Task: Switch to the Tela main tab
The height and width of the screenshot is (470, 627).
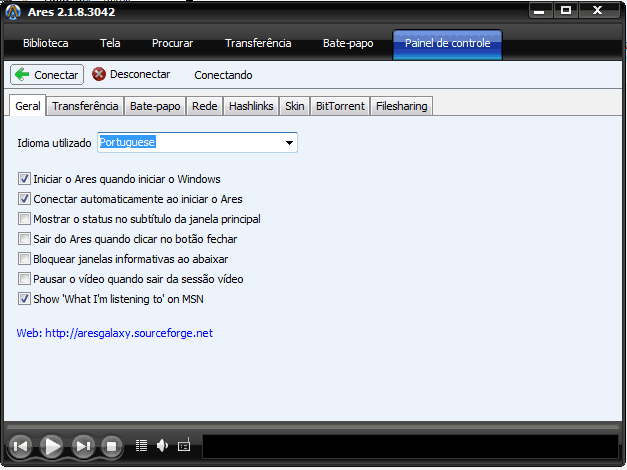Action: point(110,43)
